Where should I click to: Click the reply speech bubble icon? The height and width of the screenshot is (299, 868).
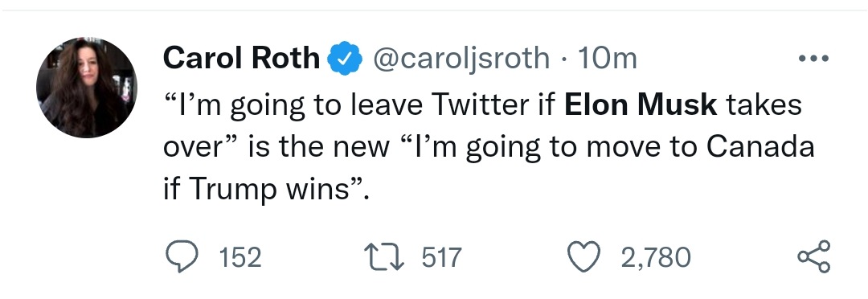pyautogui.click(x=182, y=257)
